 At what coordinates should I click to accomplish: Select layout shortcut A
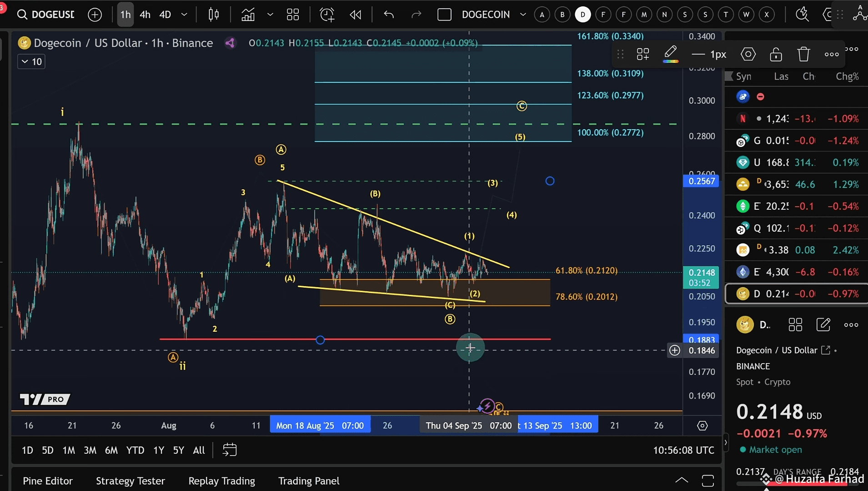click(542, 15)
